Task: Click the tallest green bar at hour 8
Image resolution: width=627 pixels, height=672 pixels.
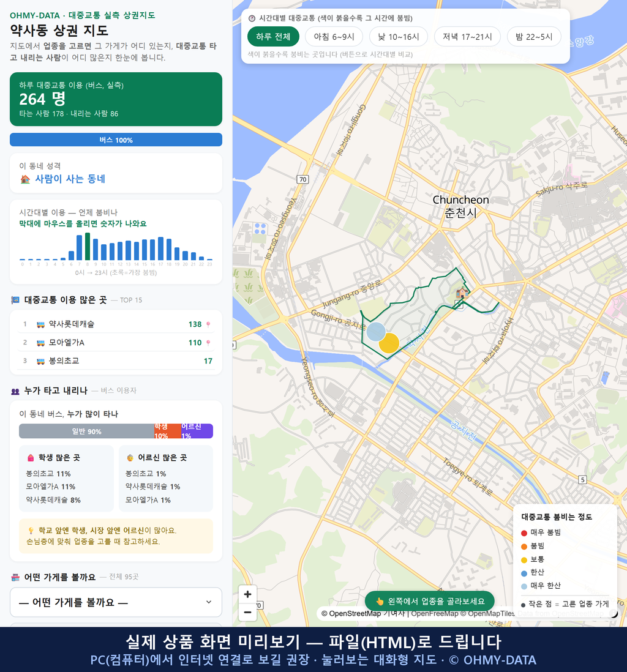Action: coord(88,247)
